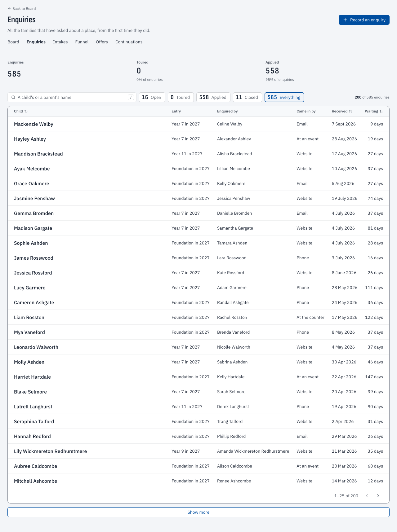Screen dimensions: 397x532
Task: Click Samantha Gargate in Enquired by column
Action: pyautogui.click(x=235, y=228)
